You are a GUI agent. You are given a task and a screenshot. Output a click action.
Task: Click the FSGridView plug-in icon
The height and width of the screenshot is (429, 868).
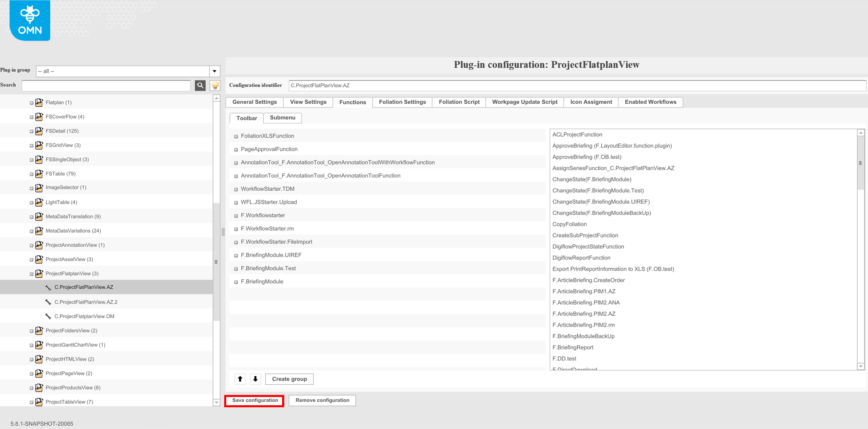pos(39,145)
